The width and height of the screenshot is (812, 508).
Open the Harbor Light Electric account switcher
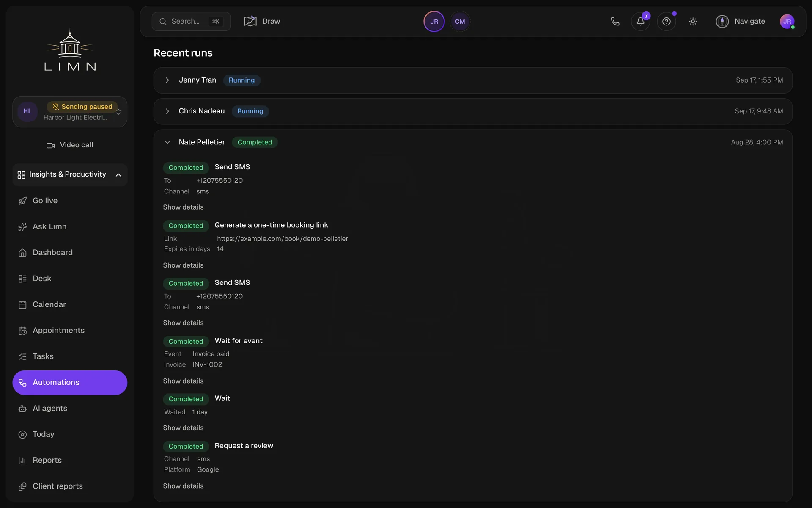(x=70, y=112)
